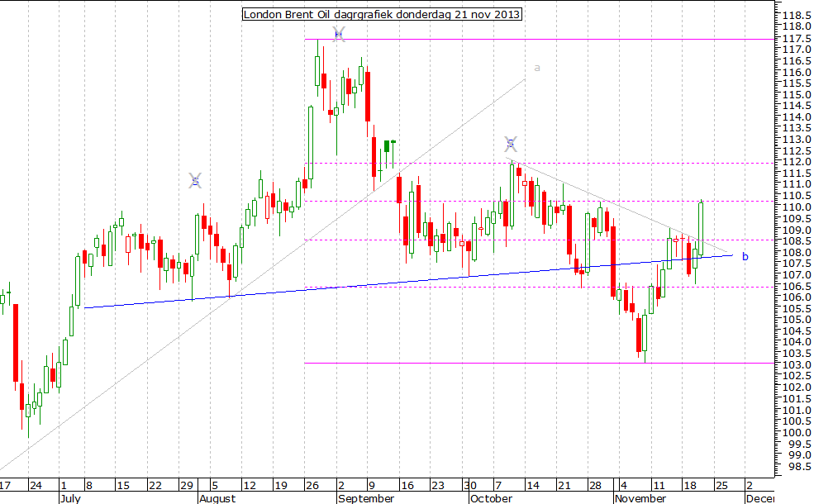
Task: Click the 103.0 price axis label
Action: (x=797, y=364)
